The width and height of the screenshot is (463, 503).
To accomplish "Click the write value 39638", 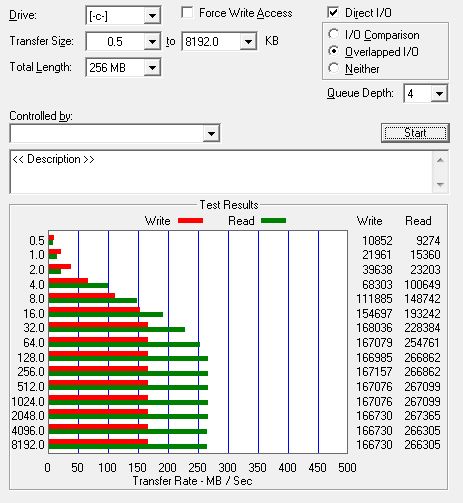I will pyautogui.click(x=377, y=270).
